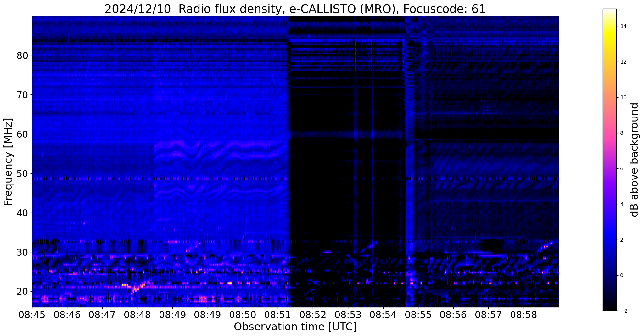Select the 08:51 time tick label
Image resolution: width=644 pixels, height=336 pixels.
tap(278, 314)
